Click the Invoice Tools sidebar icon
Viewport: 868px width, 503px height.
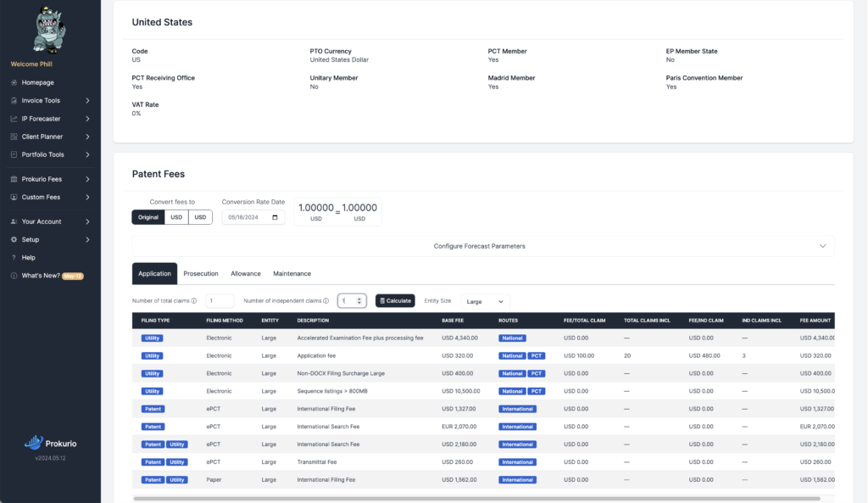(14, 101)
